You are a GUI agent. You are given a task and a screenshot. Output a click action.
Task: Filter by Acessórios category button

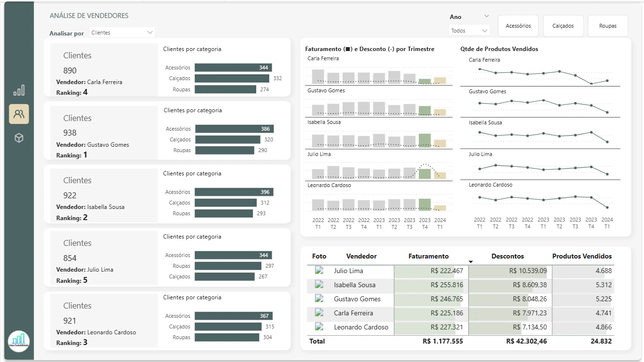[518, 26]
